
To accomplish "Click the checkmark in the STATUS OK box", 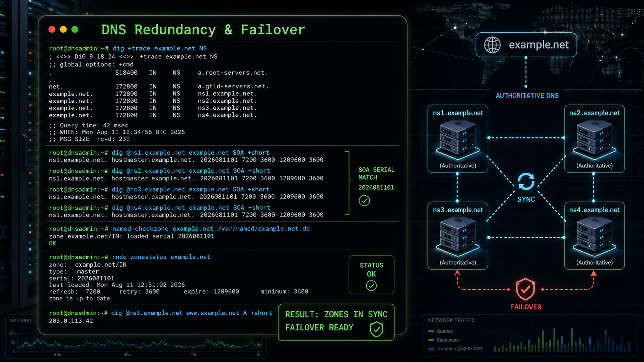I will coord(371,285).
